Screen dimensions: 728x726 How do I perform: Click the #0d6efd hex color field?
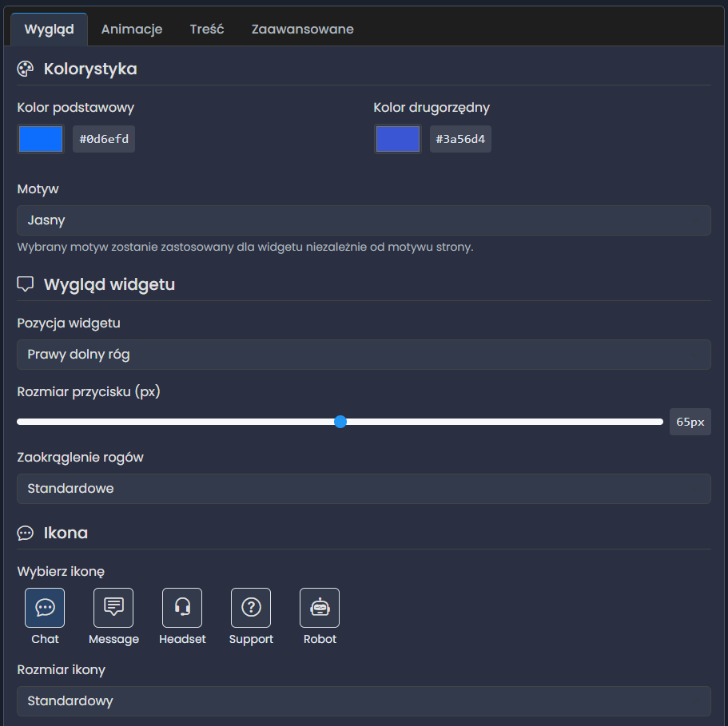pyautogui.click(x=104, y=139)
